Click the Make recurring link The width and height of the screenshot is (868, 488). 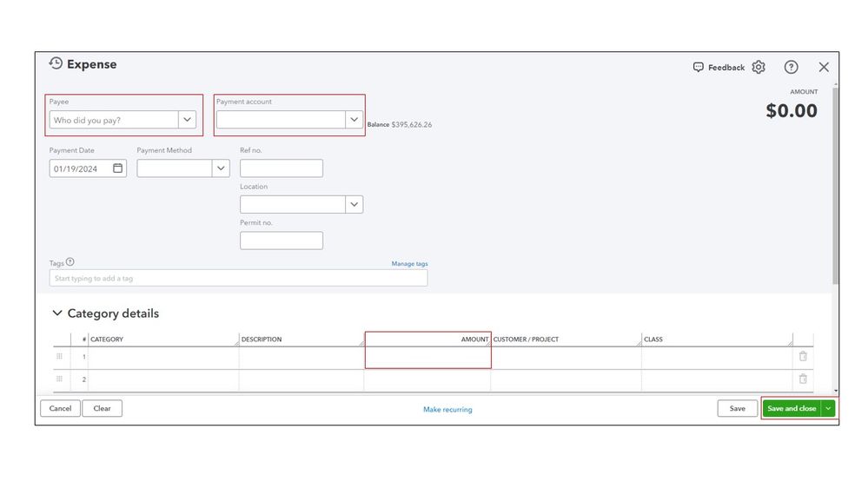click(x=447, y=409)
